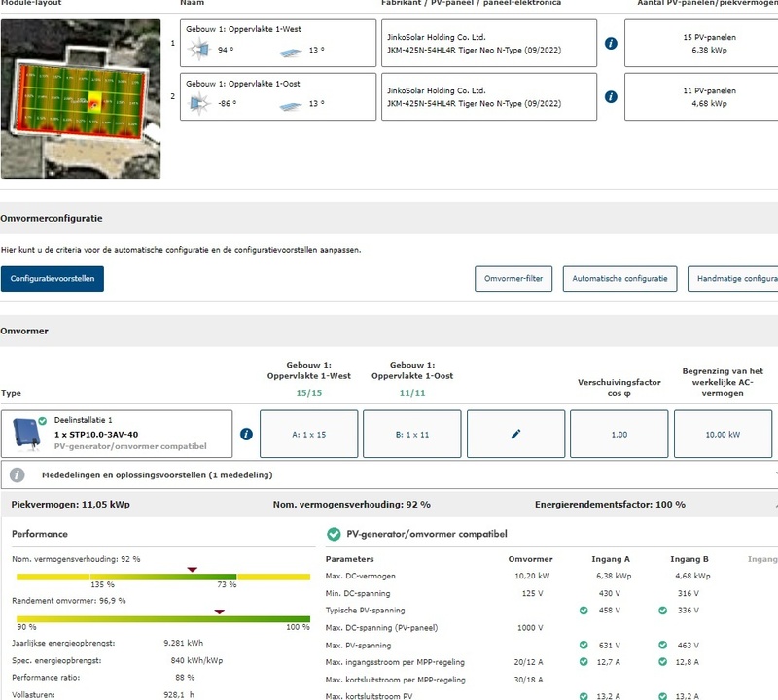Select string input A: 1 x 15
Image resolution: width=778 pixels, height=700 pixels.
[x=308, y=434]
